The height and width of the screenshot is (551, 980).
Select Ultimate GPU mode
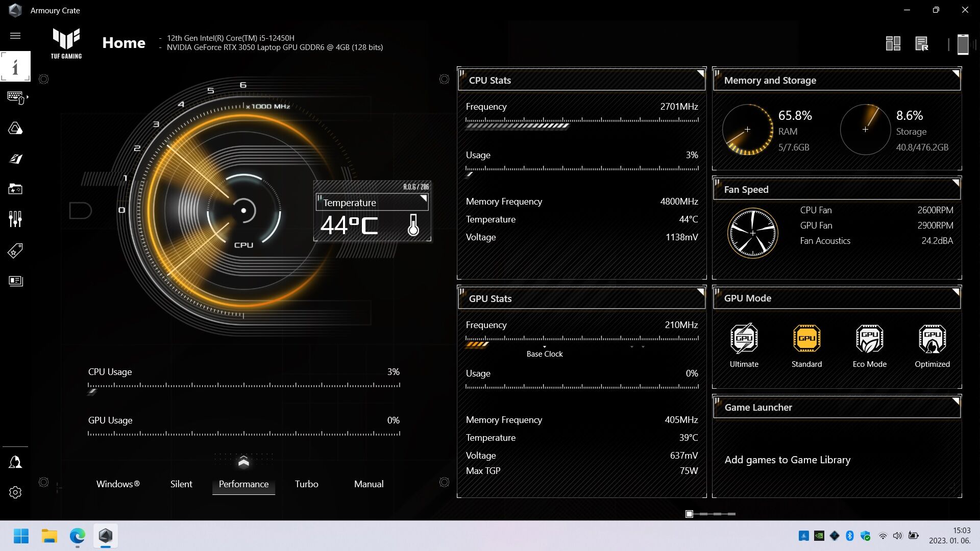pos(744,345)
